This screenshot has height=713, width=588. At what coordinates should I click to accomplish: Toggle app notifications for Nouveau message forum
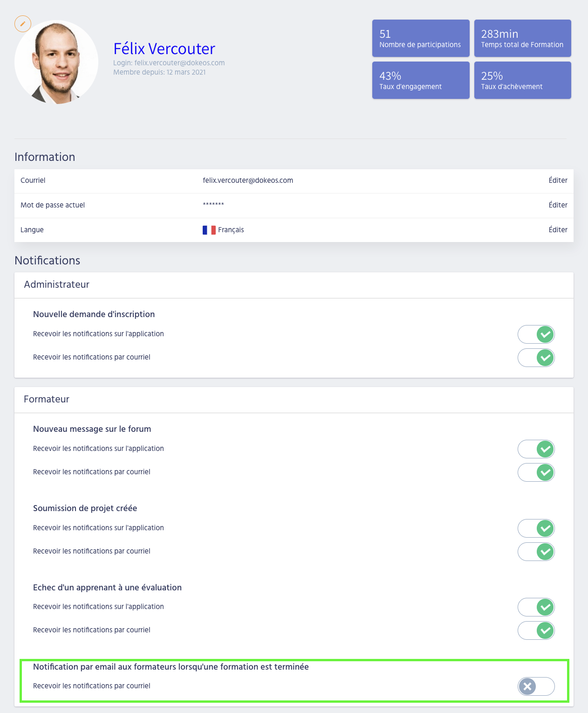click(x=536, y=449)
